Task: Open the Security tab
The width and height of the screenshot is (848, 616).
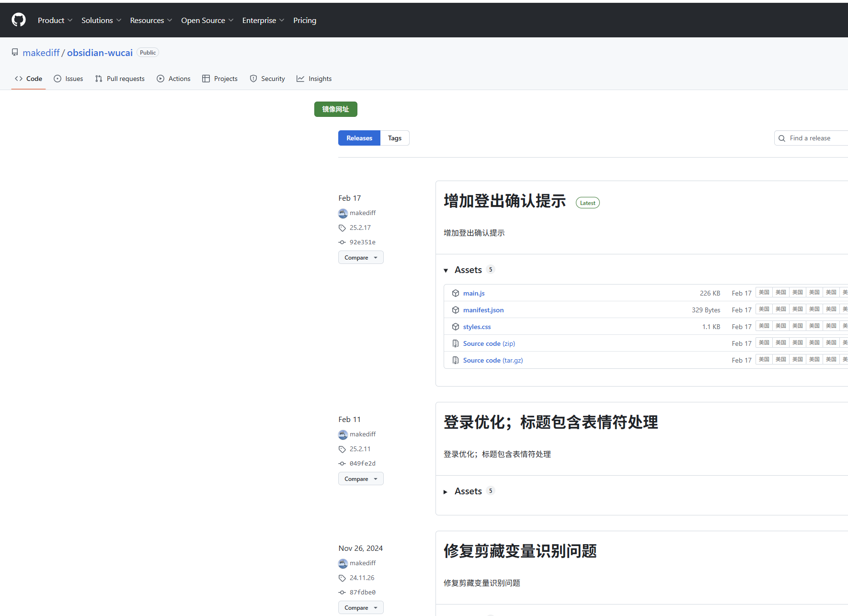Action: [x=267, y=79]
